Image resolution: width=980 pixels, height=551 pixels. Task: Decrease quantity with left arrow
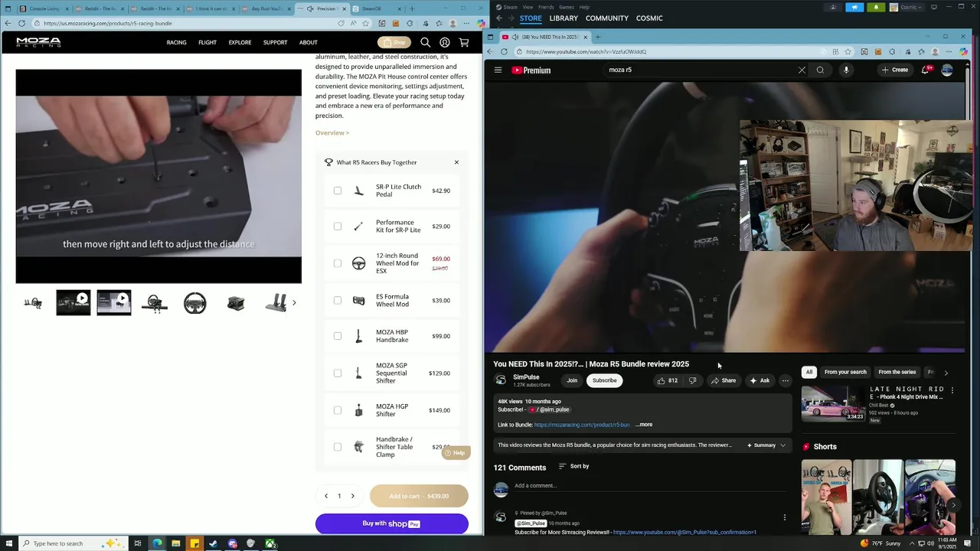[x=326, y=496]
